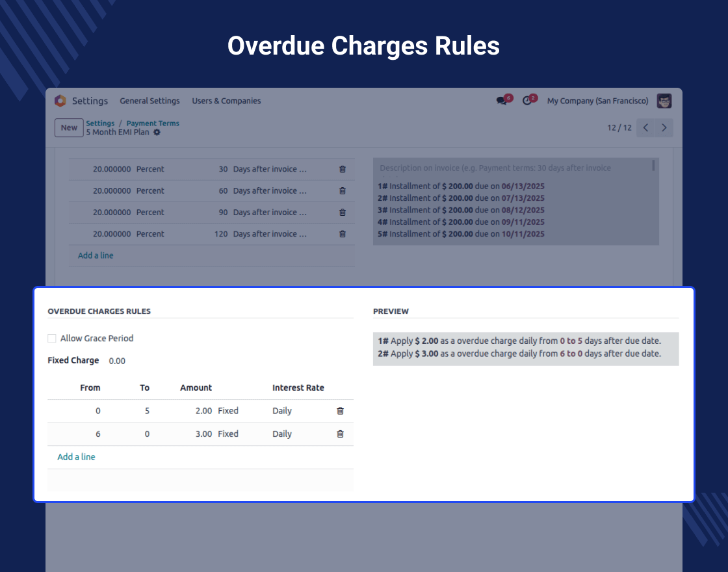This screenshot has height=572, width=728.
Task: Open the Users & Companies menu
Action: [x=227, y=101]
